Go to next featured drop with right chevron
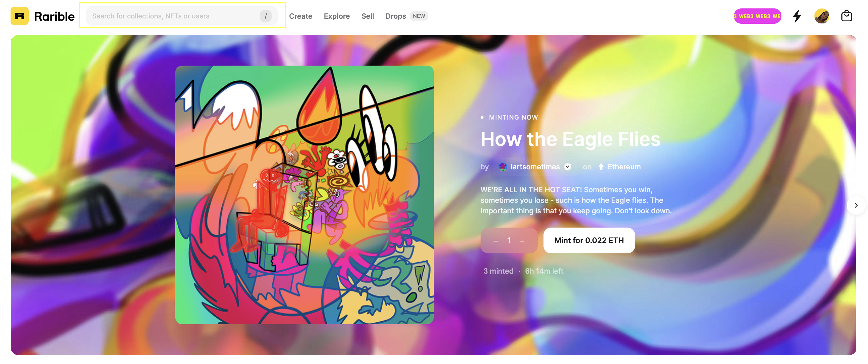Viewport: 868px width, 364px height. click(856, 205)
